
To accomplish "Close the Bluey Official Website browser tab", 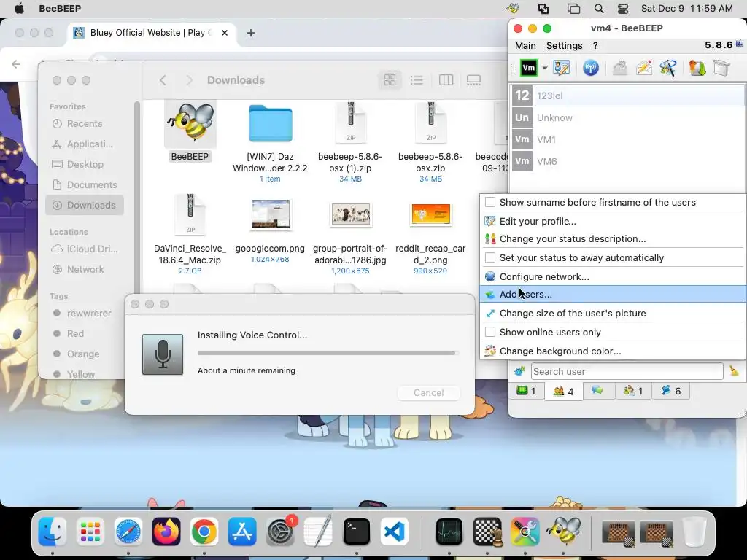I will click(225, 33).
